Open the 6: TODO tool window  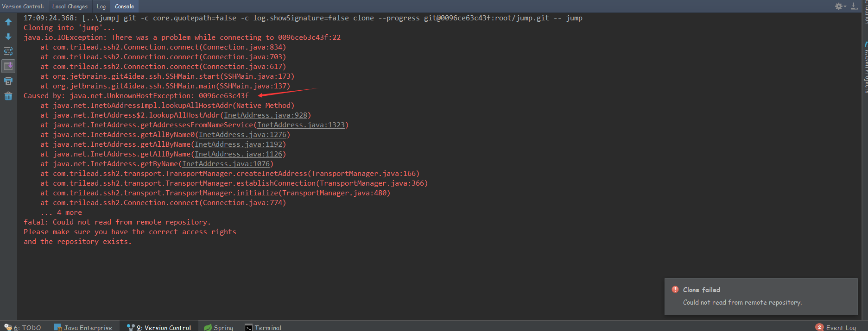(23, 327)
